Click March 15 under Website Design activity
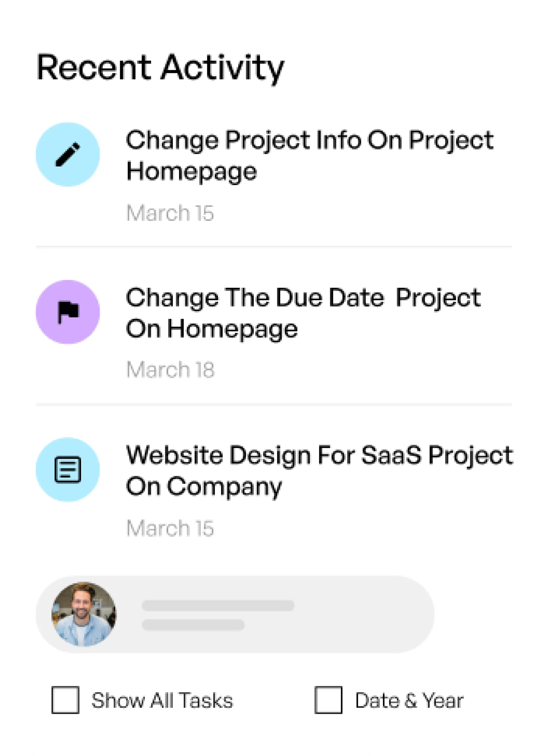Screen dimensions: 548x756 click(170, 528)
